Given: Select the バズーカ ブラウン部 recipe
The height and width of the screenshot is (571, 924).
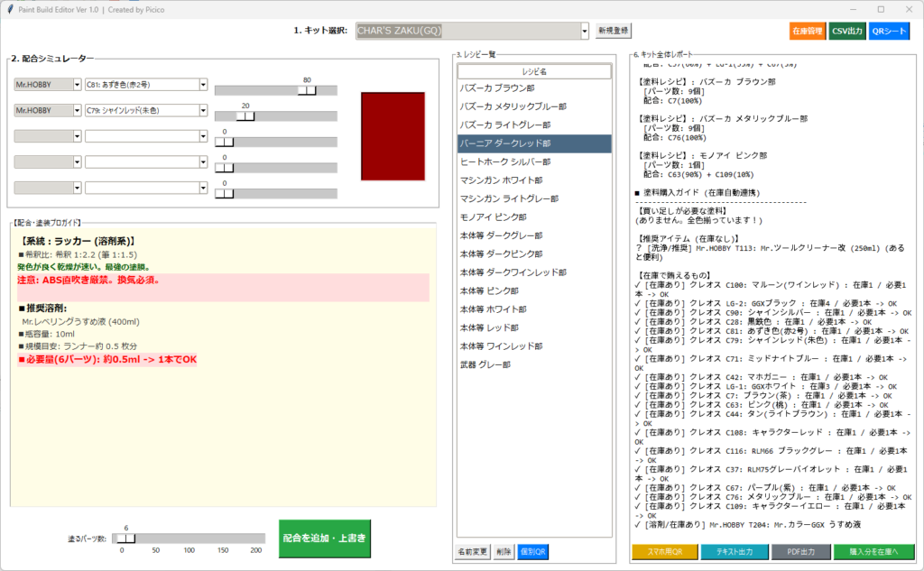Looking at the screenshot, I should [534, 88].
